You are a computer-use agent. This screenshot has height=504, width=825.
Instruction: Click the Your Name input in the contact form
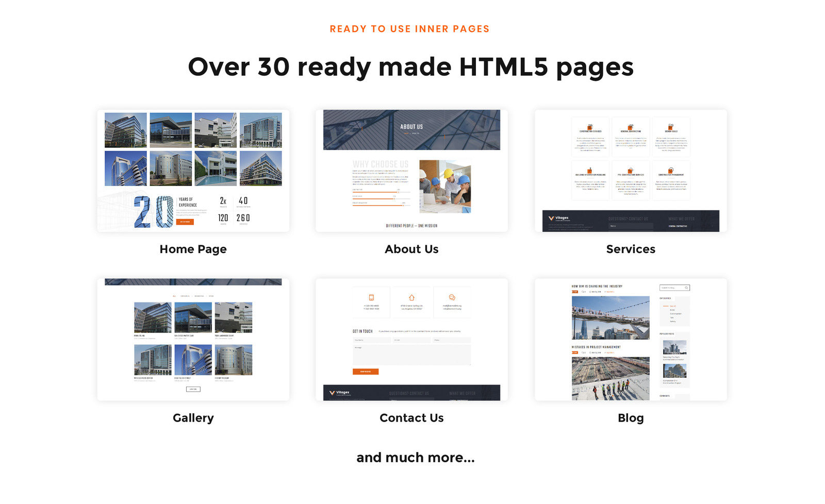click(x=372, y=340)
